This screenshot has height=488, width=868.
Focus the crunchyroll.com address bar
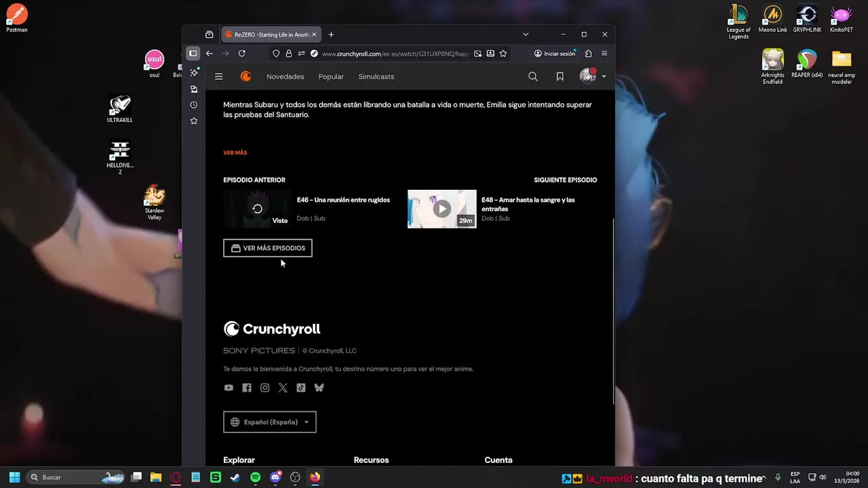[x=395, y=54]
